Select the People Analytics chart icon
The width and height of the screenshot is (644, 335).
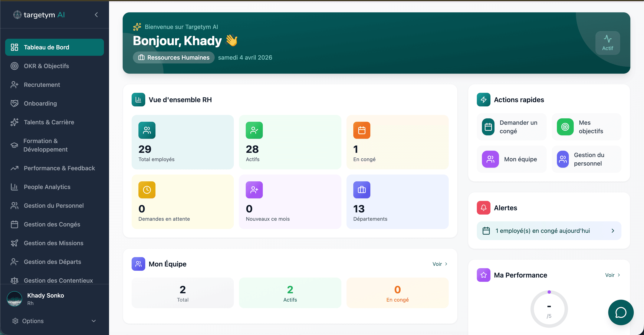pyautogui.click(x=14, y=187)
